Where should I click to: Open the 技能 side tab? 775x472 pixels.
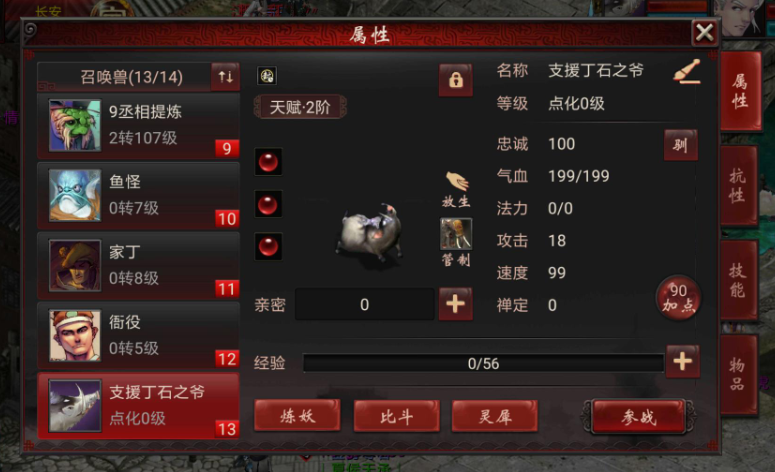tap(738, 280)
